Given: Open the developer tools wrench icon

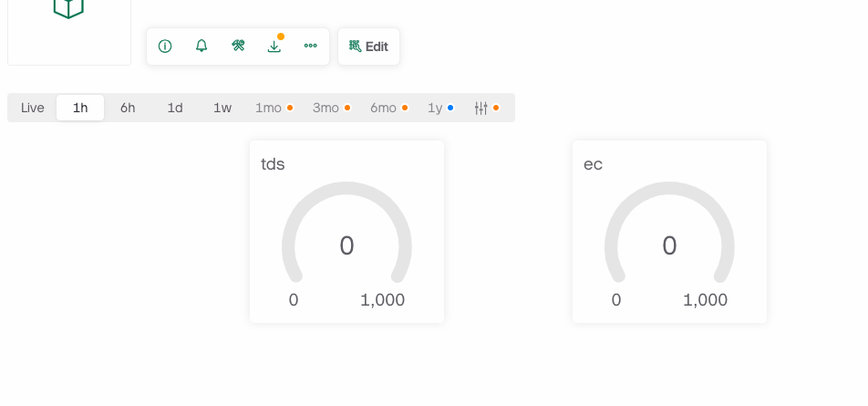Looking at the screenshot, I should pyautogui.click(x=238, y=46).
